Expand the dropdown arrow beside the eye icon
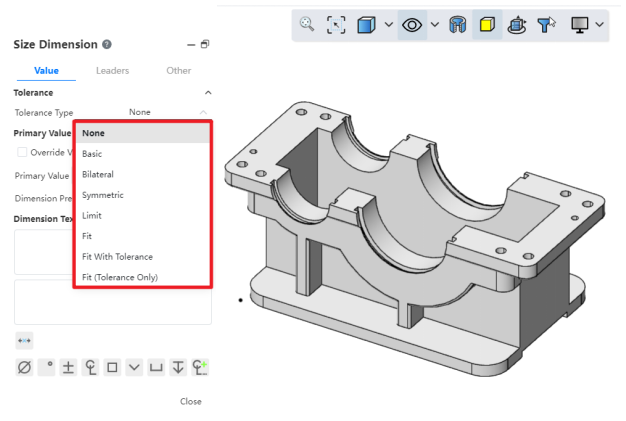The height and width of the screenshot is (421, 626). (434, 23)
